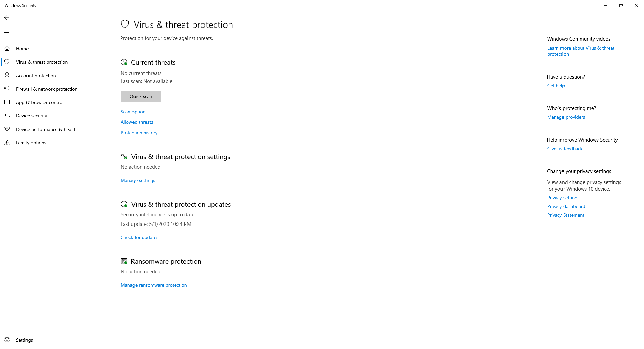
Task: Click the Family options people icon
Action: pos(7,143)
